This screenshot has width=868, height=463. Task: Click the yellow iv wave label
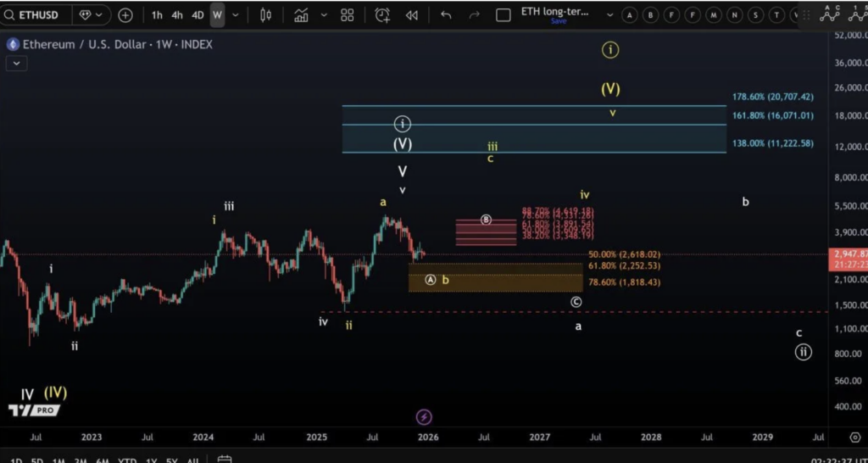coord(585,194)
